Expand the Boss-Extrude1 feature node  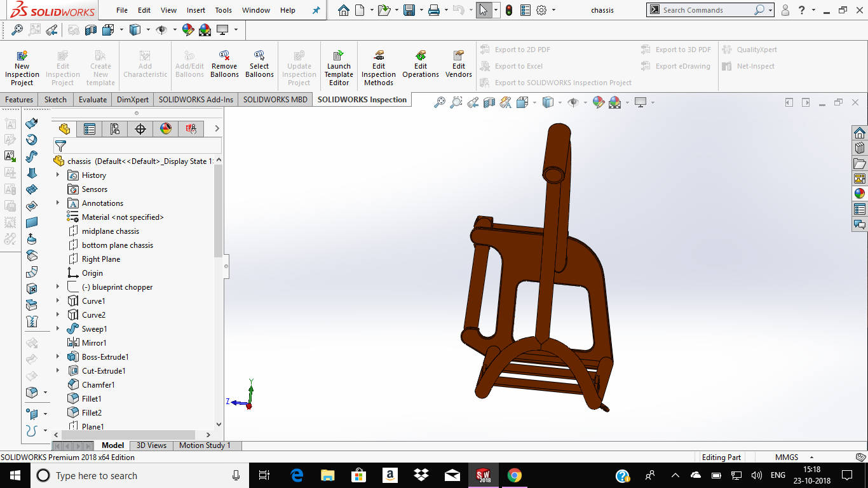pos(58,356)
